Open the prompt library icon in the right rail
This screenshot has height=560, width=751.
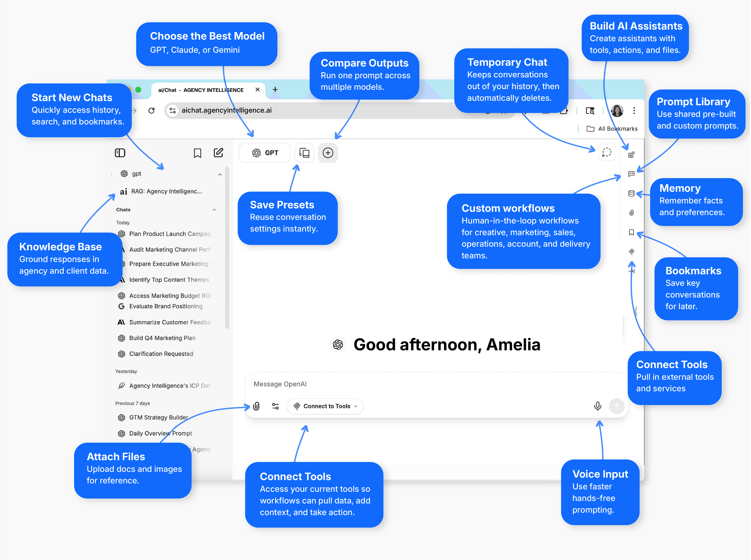pyautogui.click(x=631, y=174)
